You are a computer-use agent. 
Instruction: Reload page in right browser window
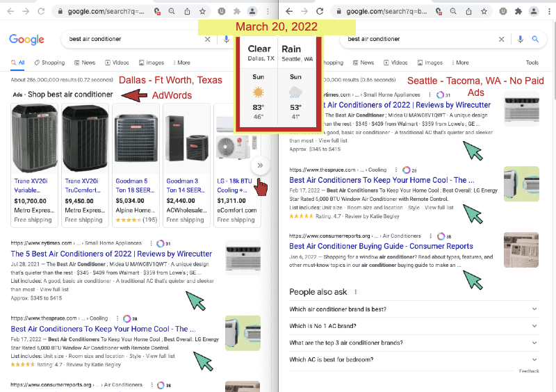(320, 11)
